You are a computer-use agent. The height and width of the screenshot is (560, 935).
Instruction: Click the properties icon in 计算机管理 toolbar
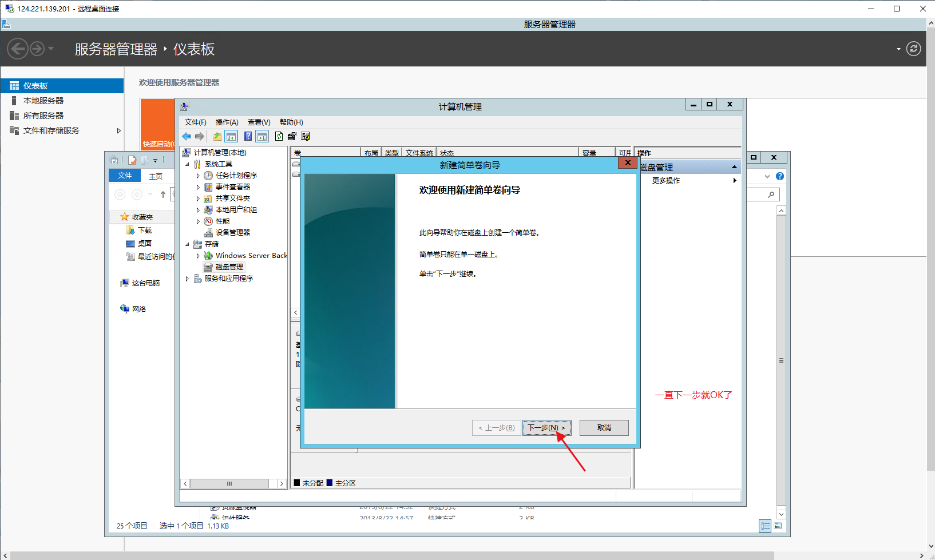[292, 136]
